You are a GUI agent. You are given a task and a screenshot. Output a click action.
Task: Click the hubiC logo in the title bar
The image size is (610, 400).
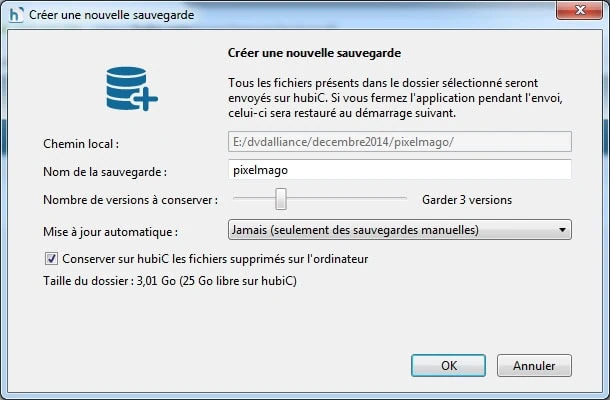coord(14,15)
